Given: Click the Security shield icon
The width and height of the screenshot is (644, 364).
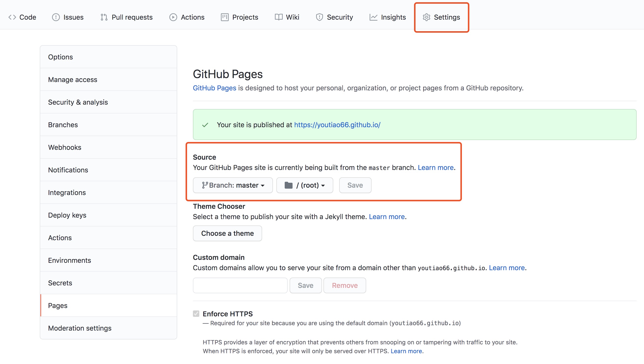Looking at the screenshot, I should click(x=319, y=17).
